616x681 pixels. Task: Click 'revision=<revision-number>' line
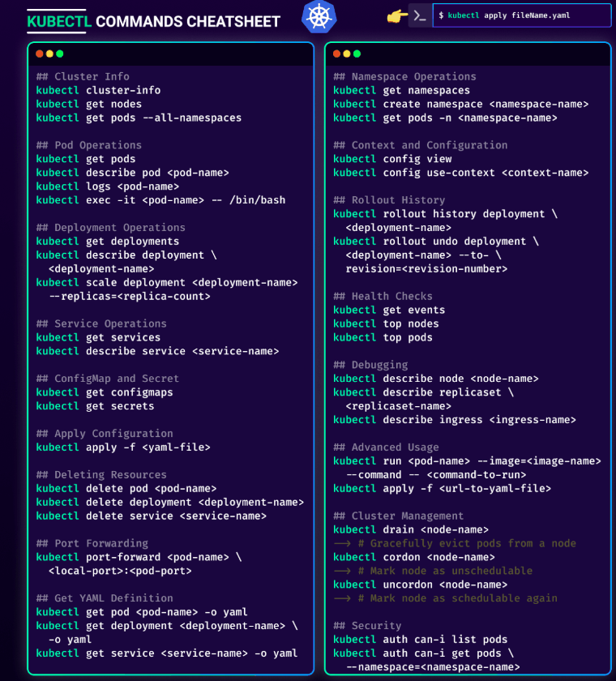[426, 269]
